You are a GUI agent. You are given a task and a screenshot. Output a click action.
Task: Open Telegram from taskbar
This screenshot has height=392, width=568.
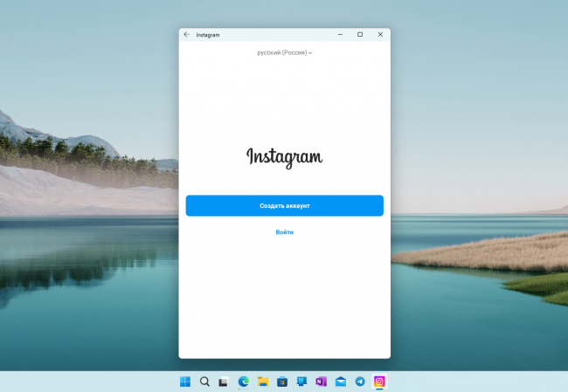click(360, 382)
